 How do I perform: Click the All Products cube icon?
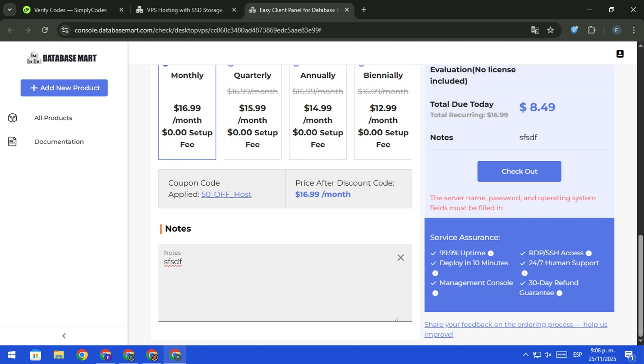pos(12,118)
